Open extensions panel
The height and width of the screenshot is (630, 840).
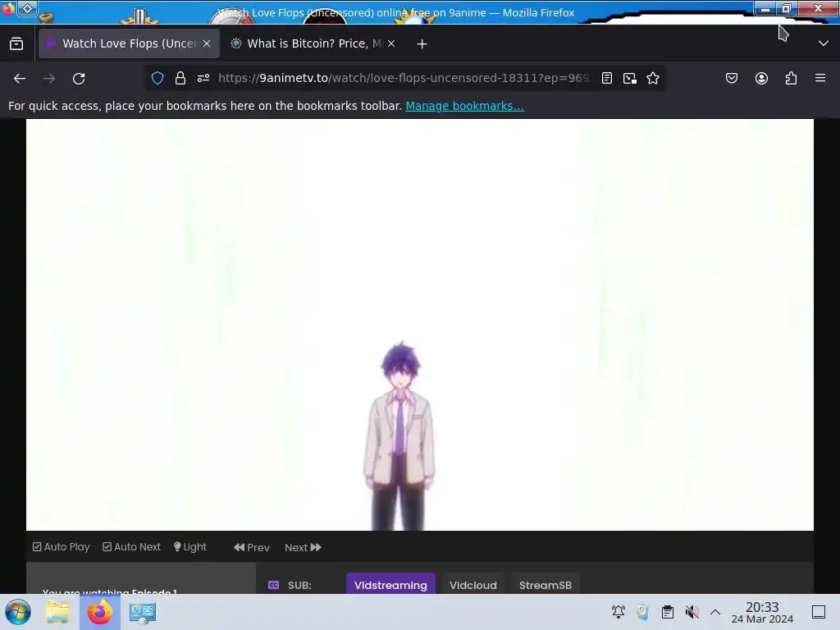[x=791, y=78]
